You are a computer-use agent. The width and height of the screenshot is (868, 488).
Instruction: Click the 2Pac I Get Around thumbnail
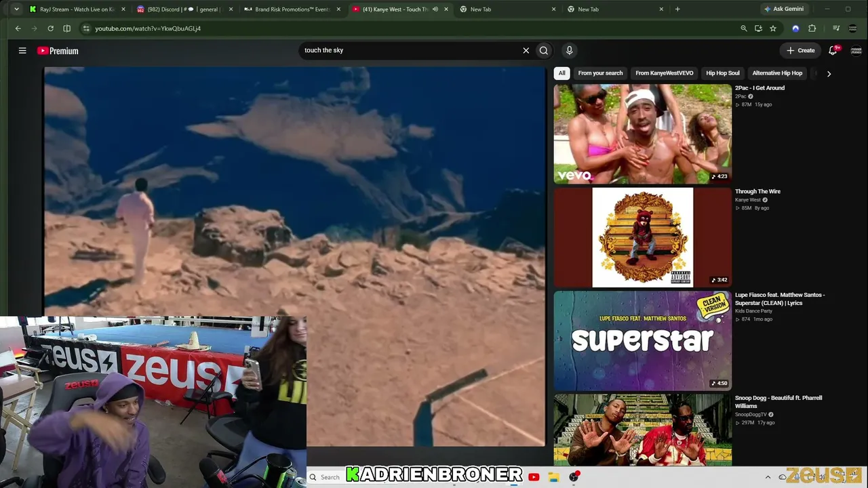click(x=643, y=134)
